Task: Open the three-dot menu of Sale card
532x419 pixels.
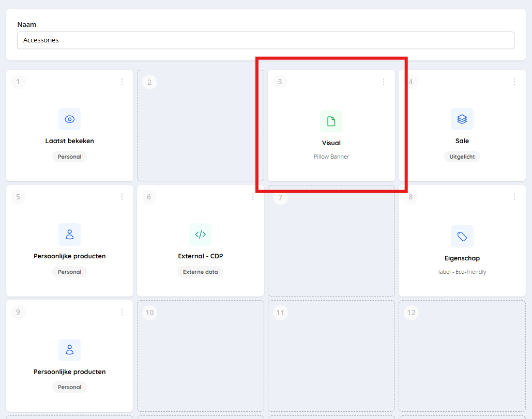Action: [514, 82]
